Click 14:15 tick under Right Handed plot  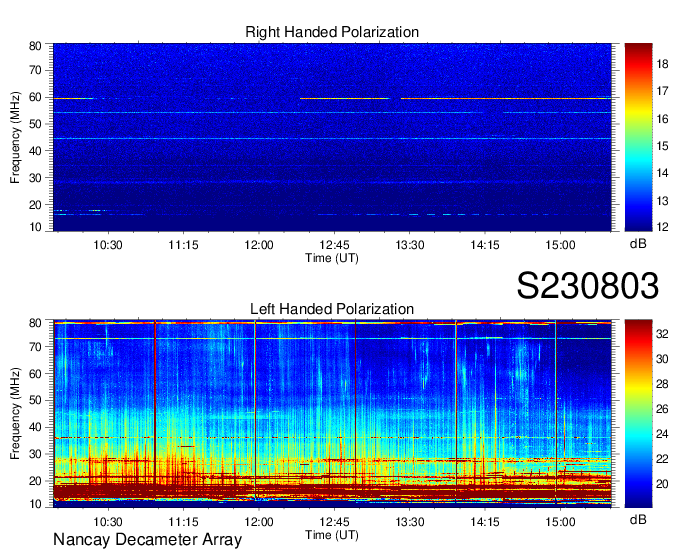tap(485, 245)
